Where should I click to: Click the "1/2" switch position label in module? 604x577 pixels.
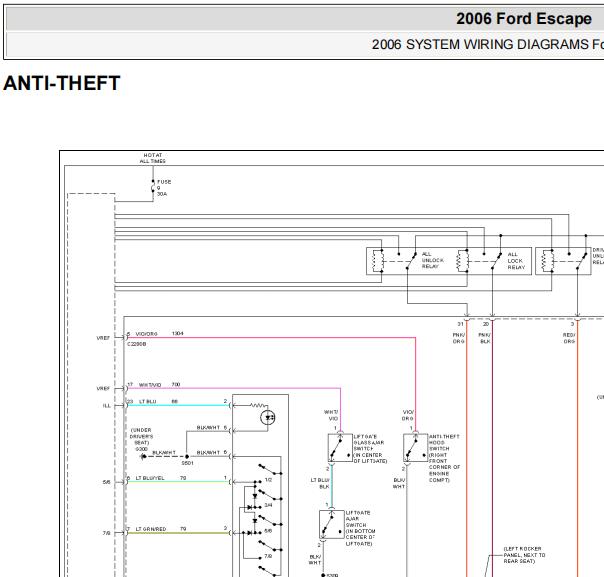(x=268, y=480)
